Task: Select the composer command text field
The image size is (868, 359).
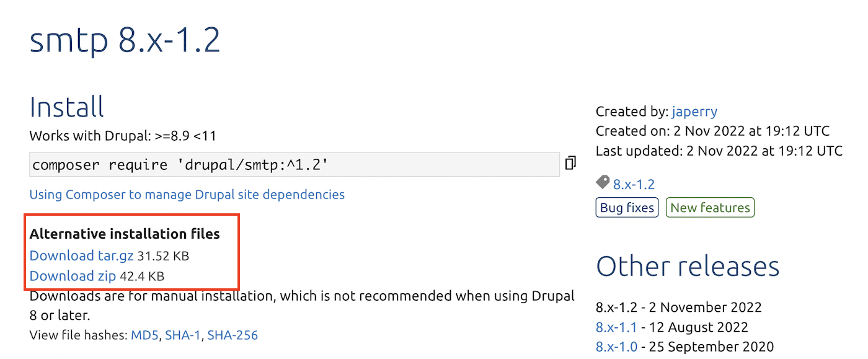Action: click(291, 164)
